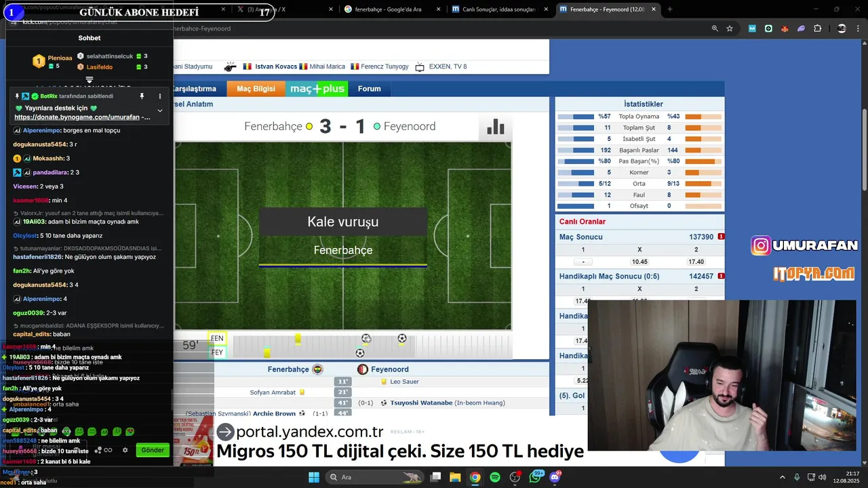Open the maç+plus tab
Viewport: 868px width, 488px height.
point(317,89)
